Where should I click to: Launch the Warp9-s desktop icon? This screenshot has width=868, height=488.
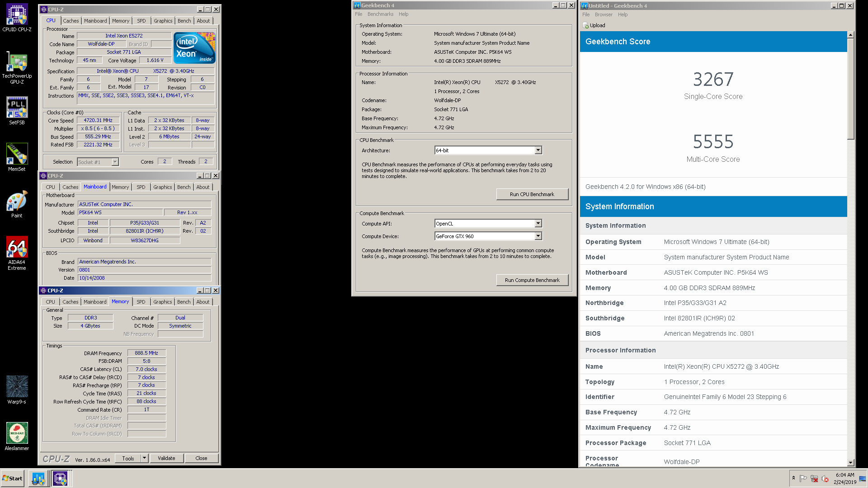pos(17,390)
